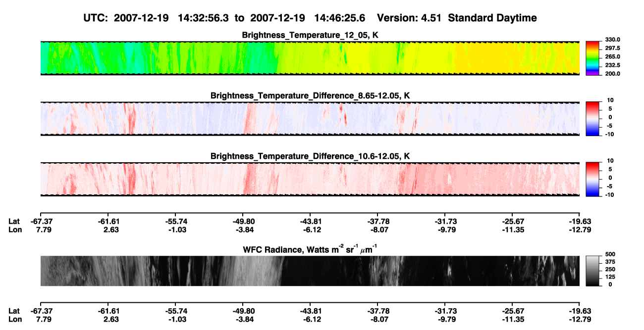Select the Brightness_Temperature_Difference_8.65-12.05 panel title
Image resolution: width=644 pixels, height=330 pixels.
click(x=310, y=95)
